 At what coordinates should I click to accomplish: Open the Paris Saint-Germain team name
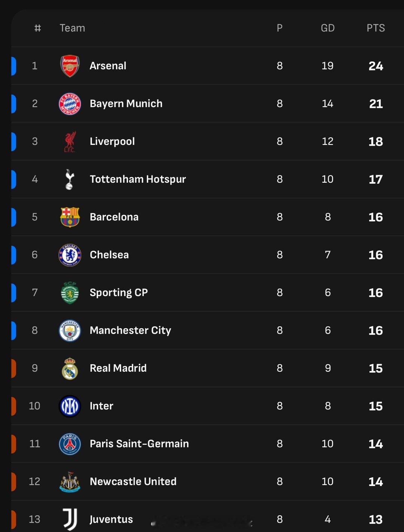tap(139, 444)
